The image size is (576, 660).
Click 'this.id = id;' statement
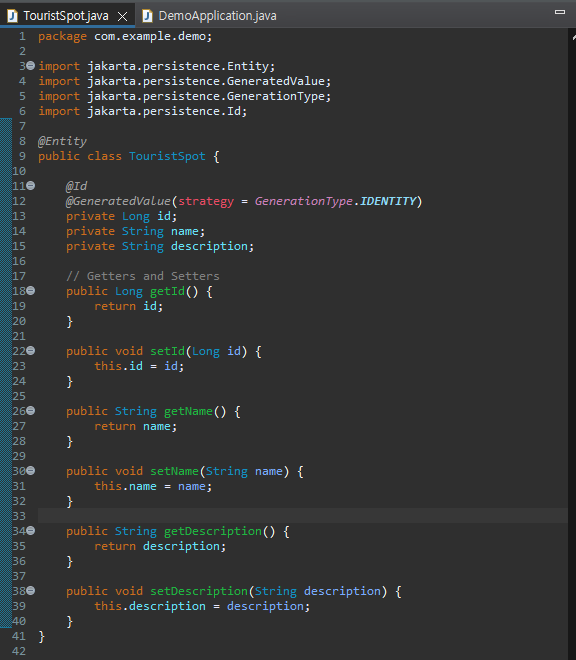139,366
